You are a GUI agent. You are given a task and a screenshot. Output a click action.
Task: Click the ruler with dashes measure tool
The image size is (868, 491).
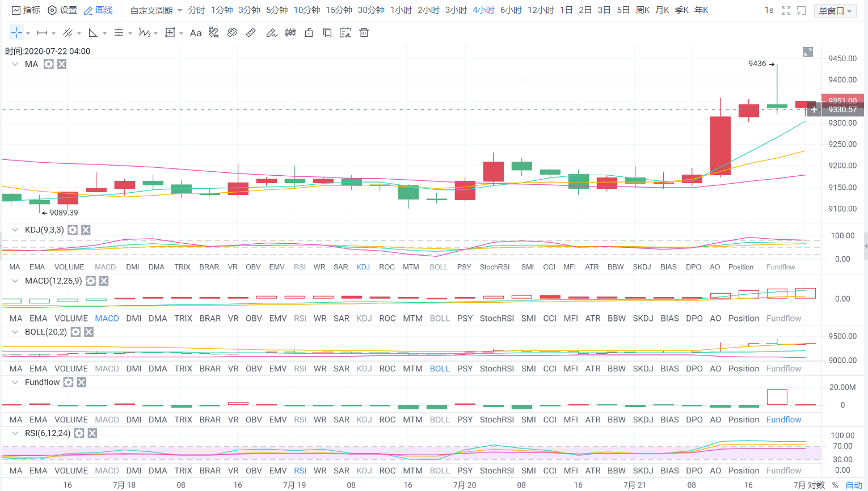[214, 33]
